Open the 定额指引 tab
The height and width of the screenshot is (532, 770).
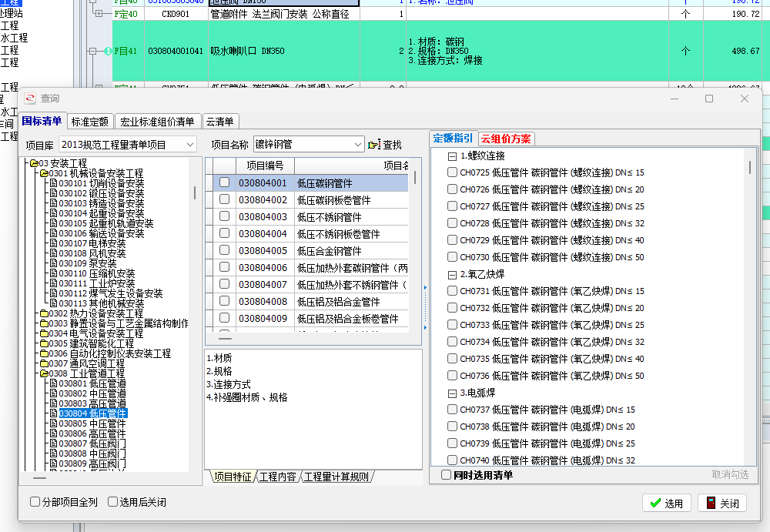(x=453, y=139)
